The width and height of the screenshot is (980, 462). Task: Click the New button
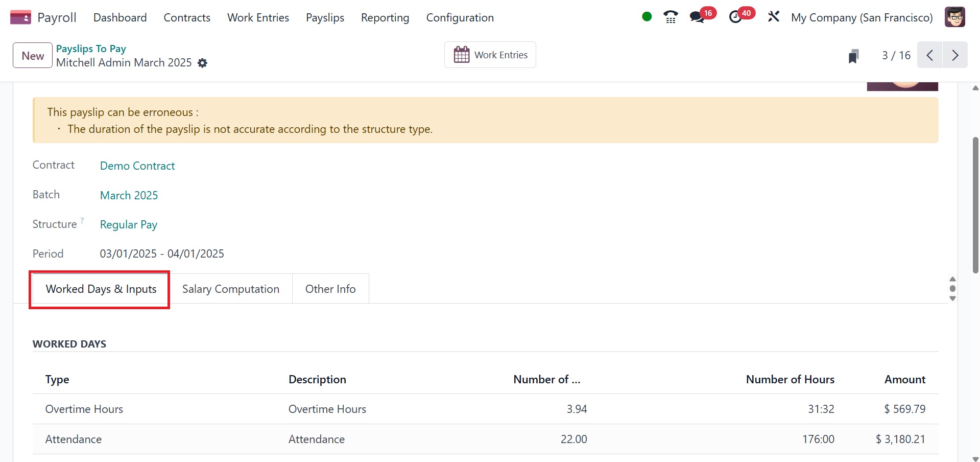[33, 56]
